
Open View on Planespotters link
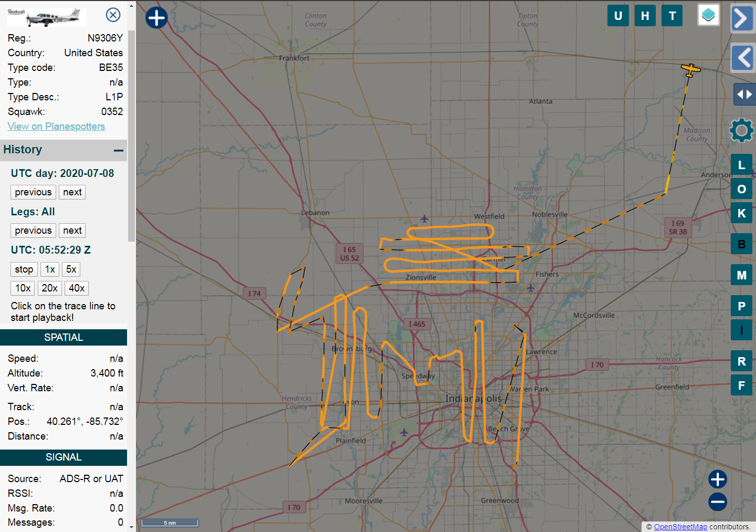[56, 127]
